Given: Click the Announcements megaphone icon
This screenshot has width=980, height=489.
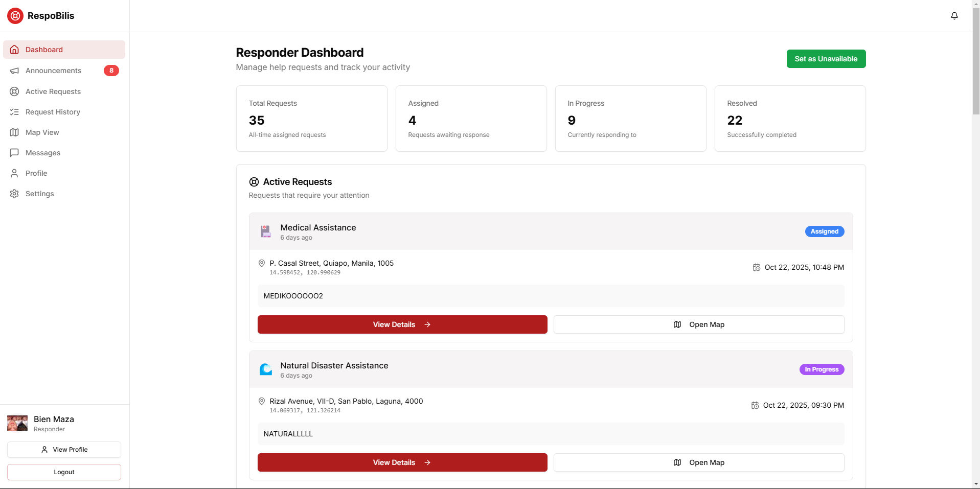Looking at the screenshot, I should 14,71.
